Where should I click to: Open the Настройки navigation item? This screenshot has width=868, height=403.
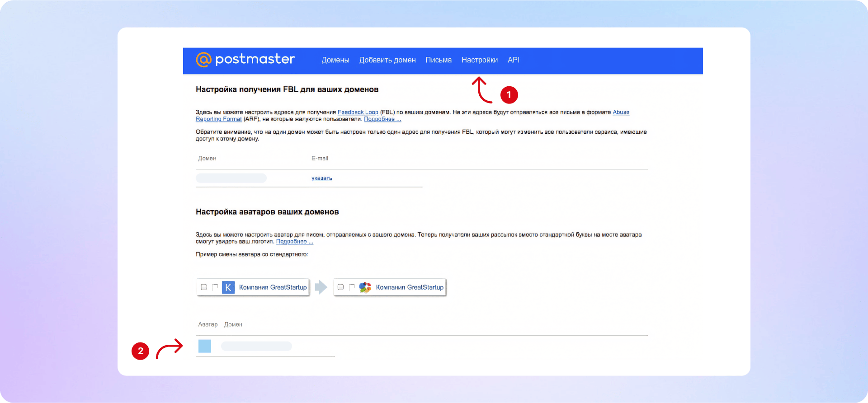point(480,60)
